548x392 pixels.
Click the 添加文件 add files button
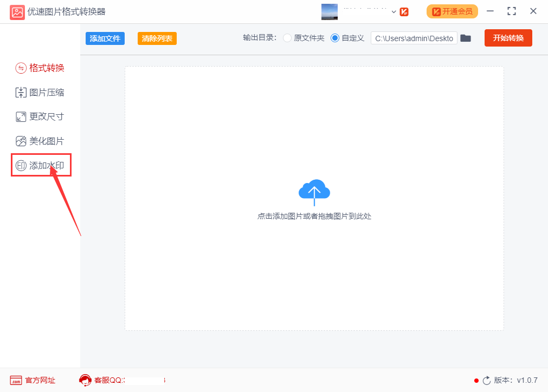coord(105,38)
